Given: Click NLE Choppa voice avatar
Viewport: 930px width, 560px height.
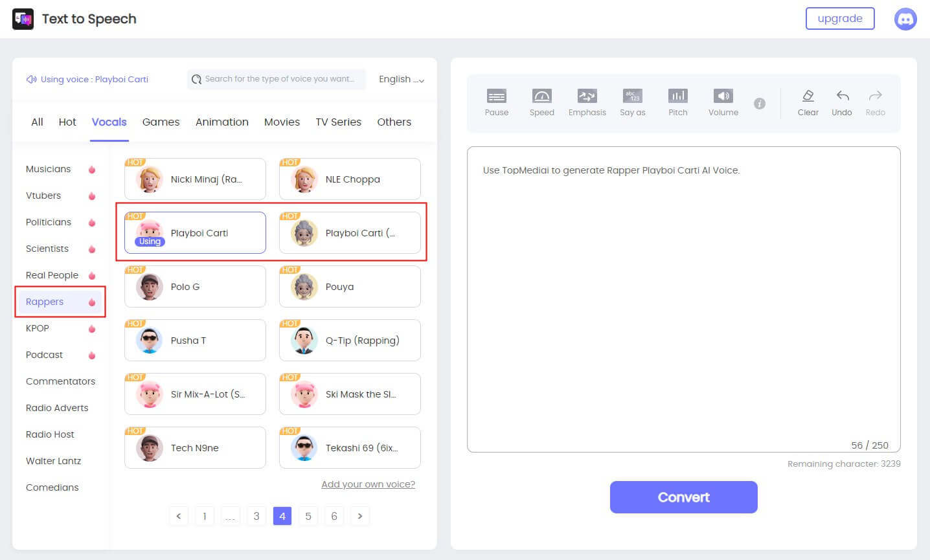Looking at the screenshot, I should tap(304, 179).
